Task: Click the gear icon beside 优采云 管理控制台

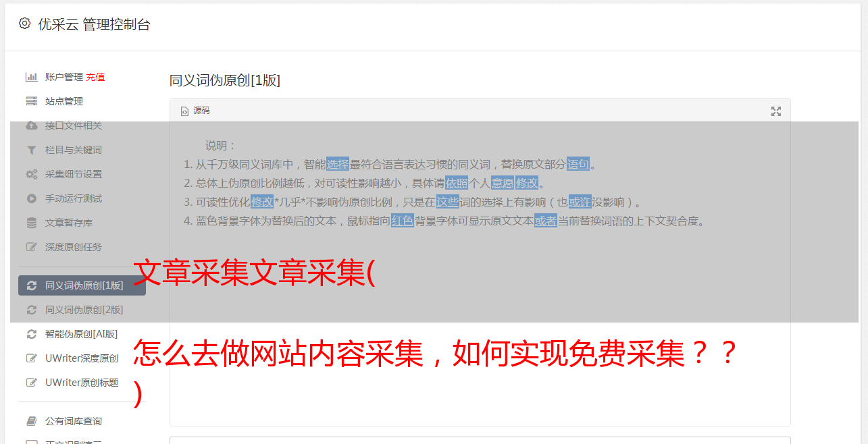Action: [x=24, y=24]
